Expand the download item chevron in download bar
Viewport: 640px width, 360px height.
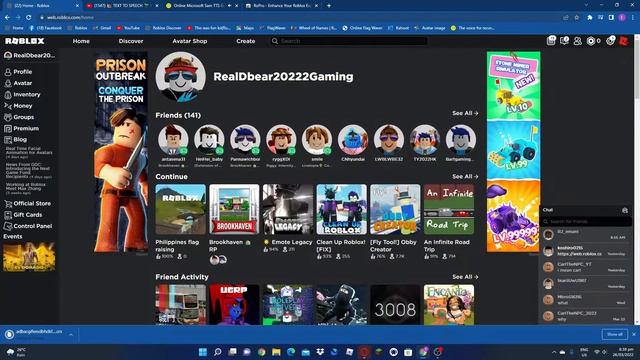click(71, 335)
